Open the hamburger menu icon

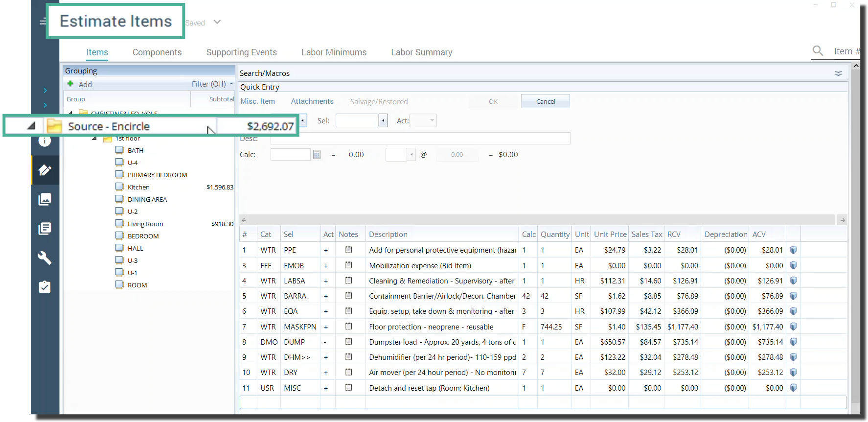click(43, 22)
